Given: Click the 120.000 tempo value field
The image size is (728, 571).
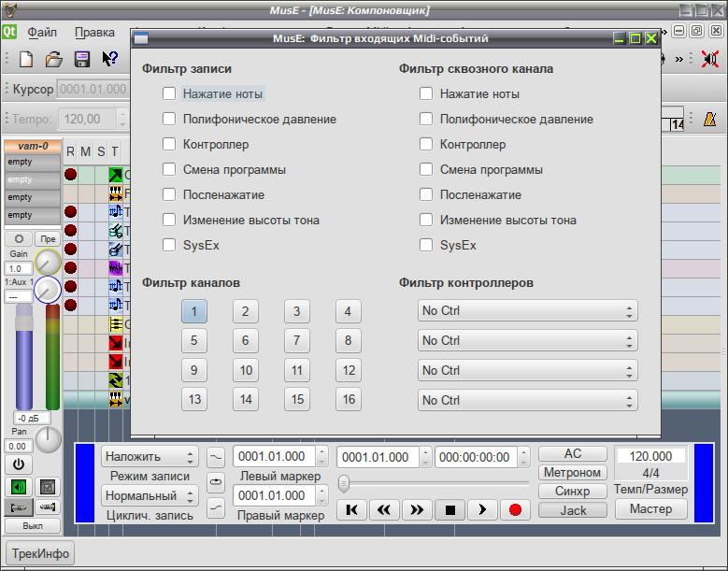Looking at the screenshot, I should [650, 456].
